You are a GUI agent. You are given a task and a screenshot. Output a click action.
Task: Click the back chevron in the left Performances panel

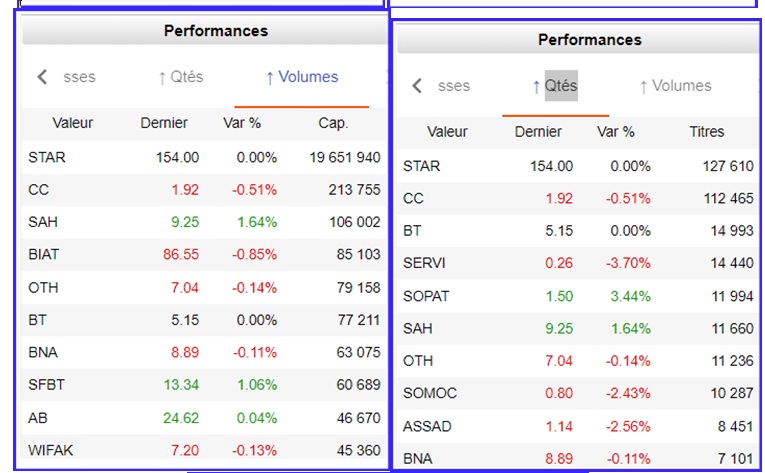point(42,77)
